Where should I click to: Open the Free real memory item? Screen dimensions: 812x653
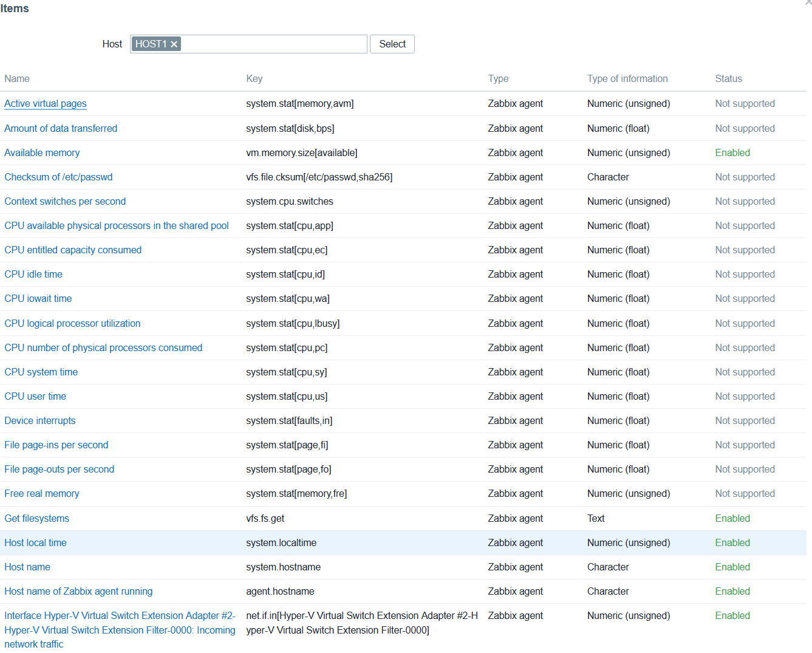[42, 494]
